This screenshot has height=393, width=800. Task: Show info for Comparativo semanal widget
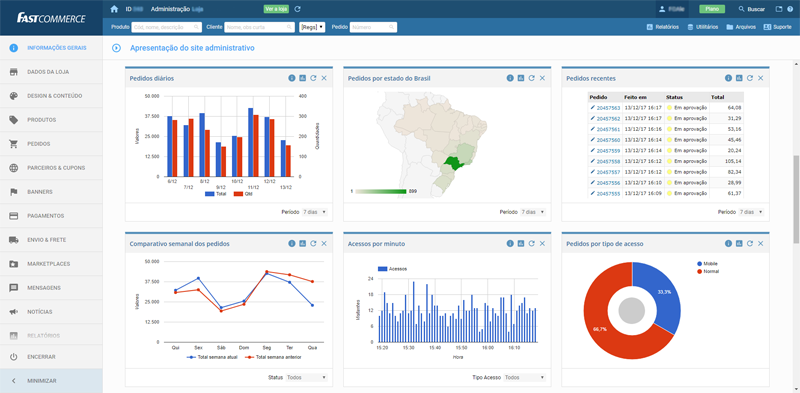292,243
